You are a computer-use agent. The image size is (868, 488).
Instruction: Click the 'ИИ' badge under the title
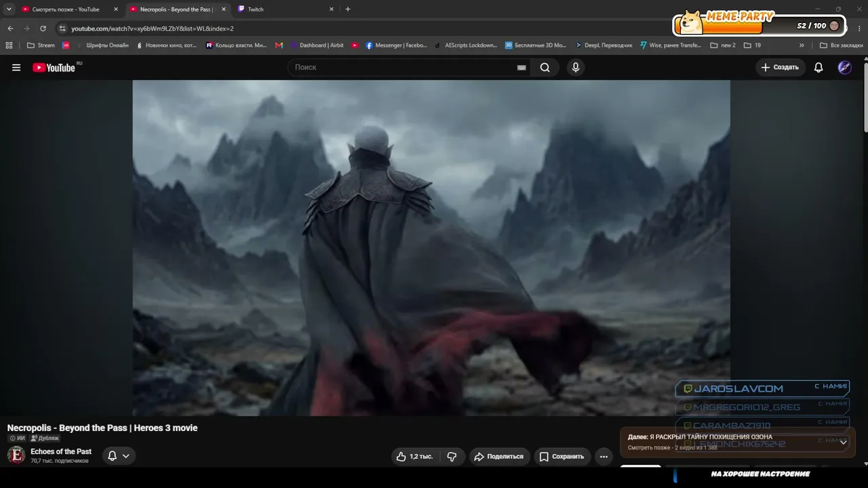point(17,439)
